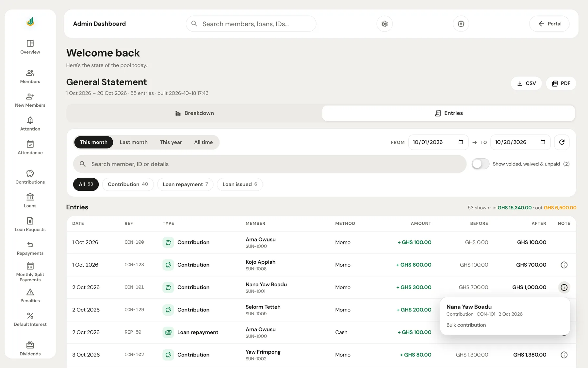Screen dimensions: 588x368
Task: Click the settings gear icon in header
Action: click(x=384, y=24)
